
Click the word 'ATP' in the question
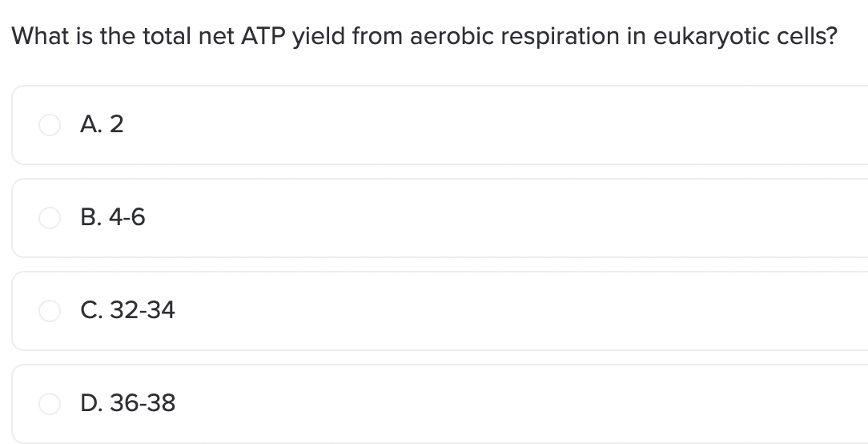click(263, 37)
